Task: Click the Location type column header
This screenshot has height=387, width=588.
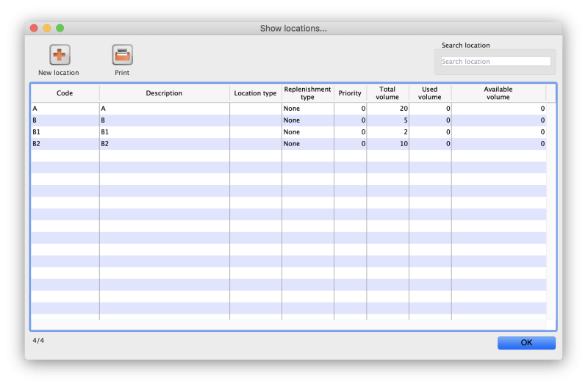Action: pos(255,93)
